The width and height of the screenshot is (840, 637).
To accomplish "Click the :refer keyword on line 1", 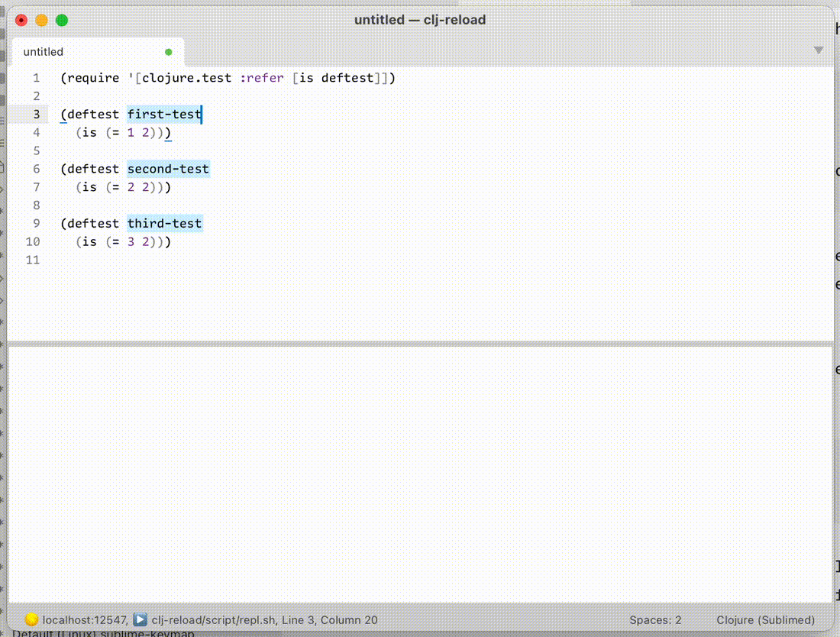I will coord(262,78).
